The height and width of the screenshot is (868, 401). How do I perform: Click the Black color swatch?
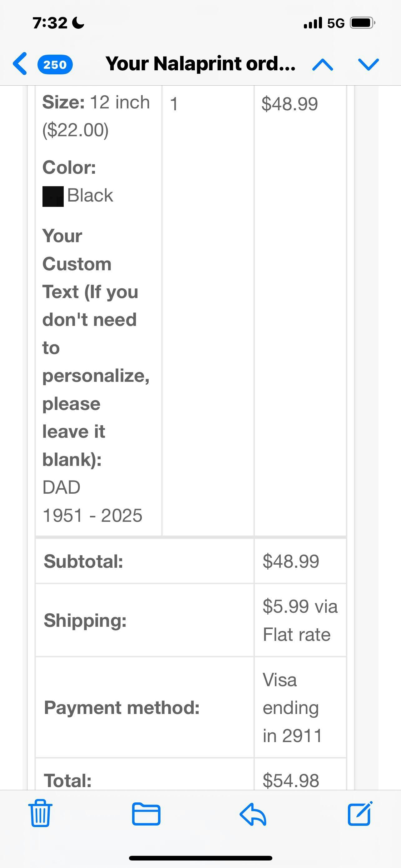(53, 196)
